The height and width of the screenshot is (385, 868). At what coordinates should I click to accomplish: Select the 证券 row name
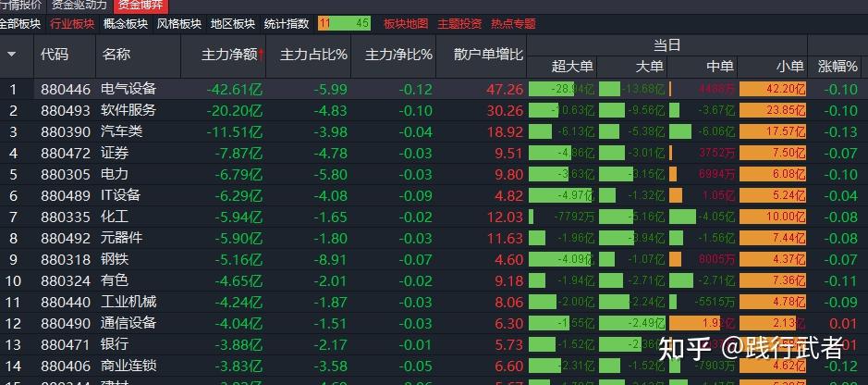[x=115, y=153]
